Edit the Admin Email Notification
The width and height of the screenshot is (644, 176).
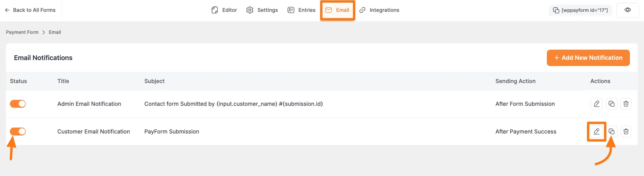click(596, 104)
